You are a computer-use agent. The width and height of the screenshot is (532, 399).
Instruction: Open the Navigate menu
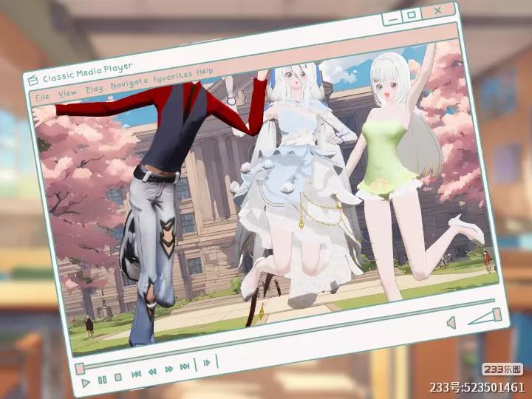pyautogui.click(x=129, y=83)
